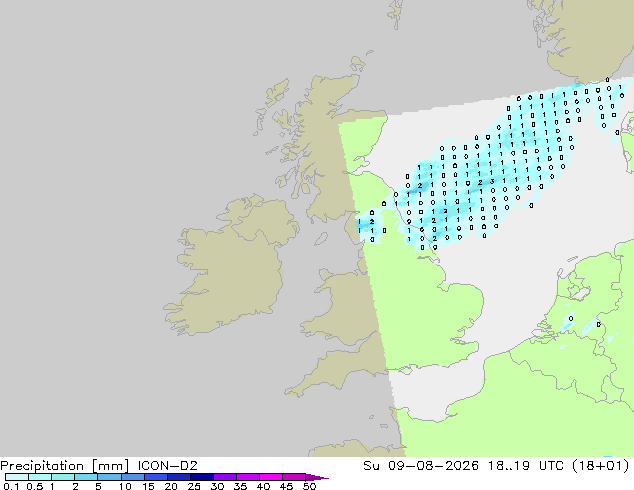Click the '20' legend value label
Viewport: 634px width, 490px height.
[171, 486]
